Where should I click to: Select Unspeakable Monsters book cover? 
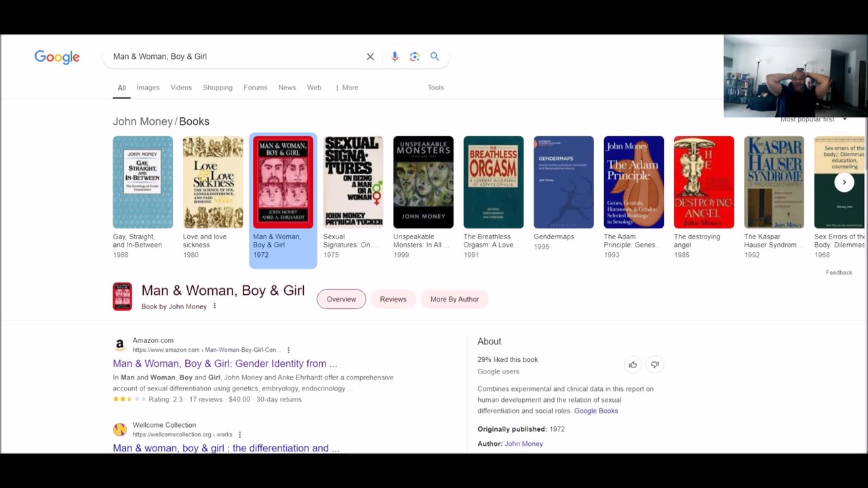424,182
